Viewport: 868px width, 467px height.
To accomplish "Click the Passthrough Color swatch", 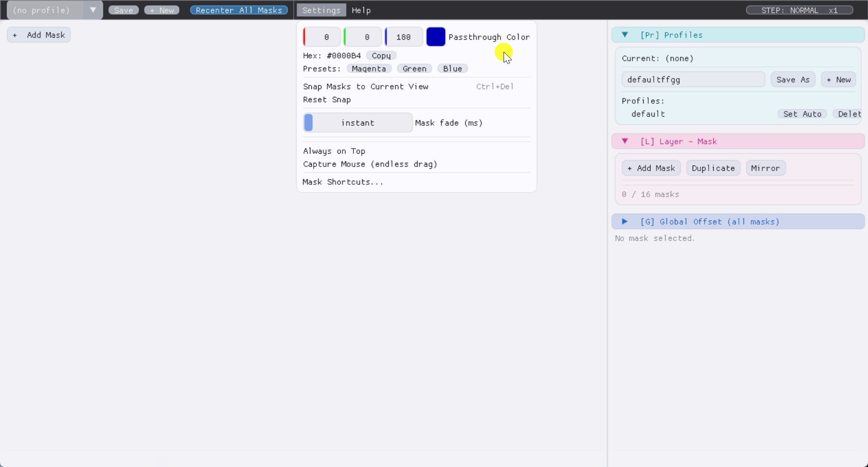I will point(435,37).
